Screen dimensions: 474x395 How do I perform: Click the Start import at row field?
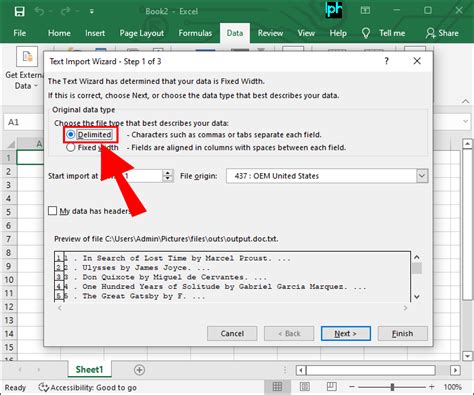click(x=143, y=176)
